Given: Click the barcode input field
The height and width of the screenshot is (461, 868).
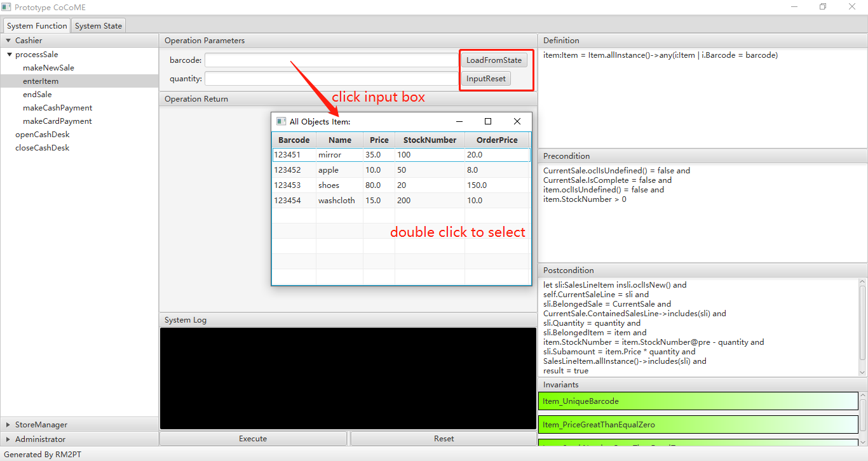Looking at the screenshot, I should pos(330,60).
